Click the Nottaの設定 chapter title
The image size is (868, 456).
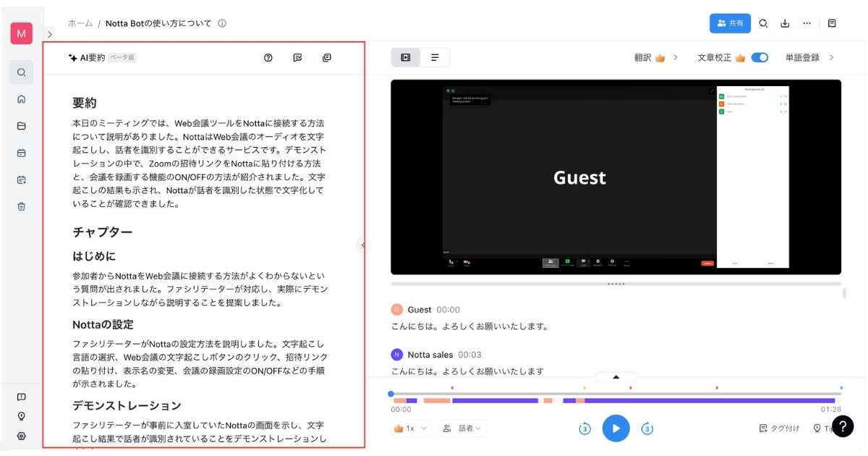tap(103, 324)
